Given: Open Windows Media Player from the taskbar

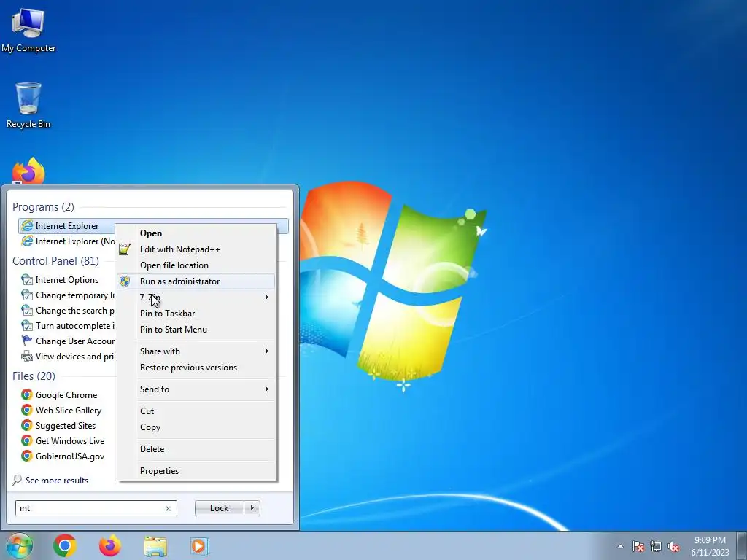Looking at the screenshot, I should click(198, 545).
